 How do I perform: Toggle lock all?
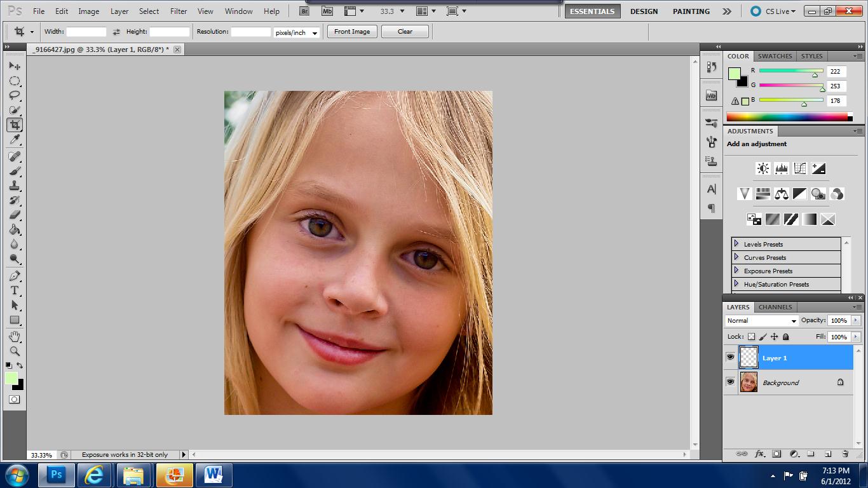pos(786,337)
